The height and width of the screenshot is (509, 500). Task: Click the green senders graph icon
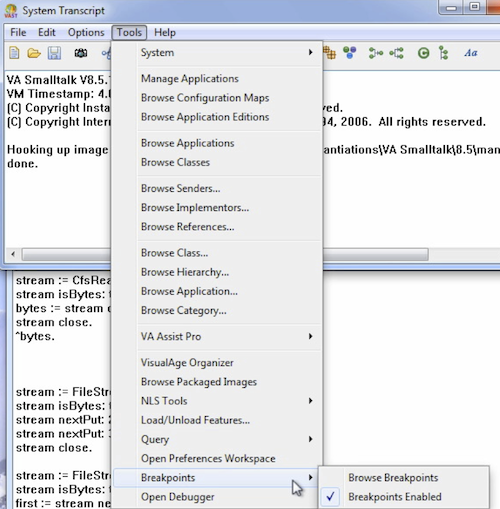(x=376, y=53)
